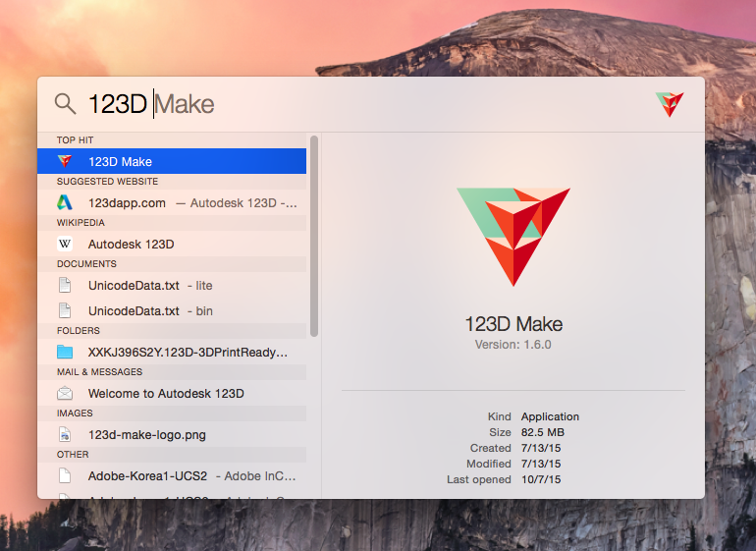Viewport: 756px width, 551px height.
Task: Select the Adobe-Korea1-UCS2 result
Action: (172, 475)
